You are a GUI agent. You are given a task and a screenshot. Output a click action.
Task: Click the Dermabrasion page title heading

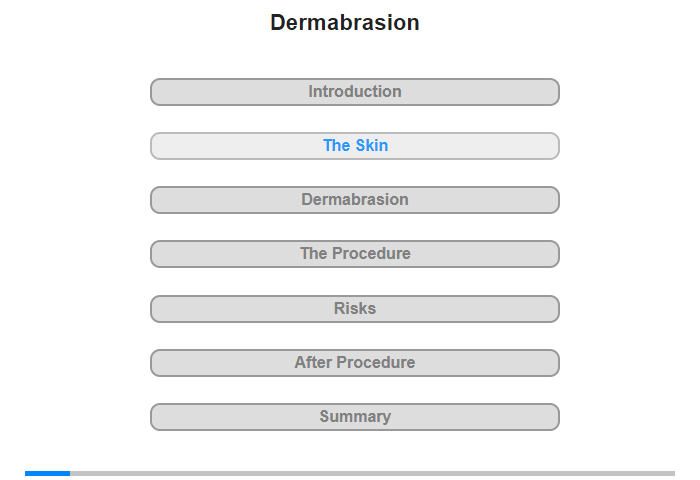tap(345, 22)
